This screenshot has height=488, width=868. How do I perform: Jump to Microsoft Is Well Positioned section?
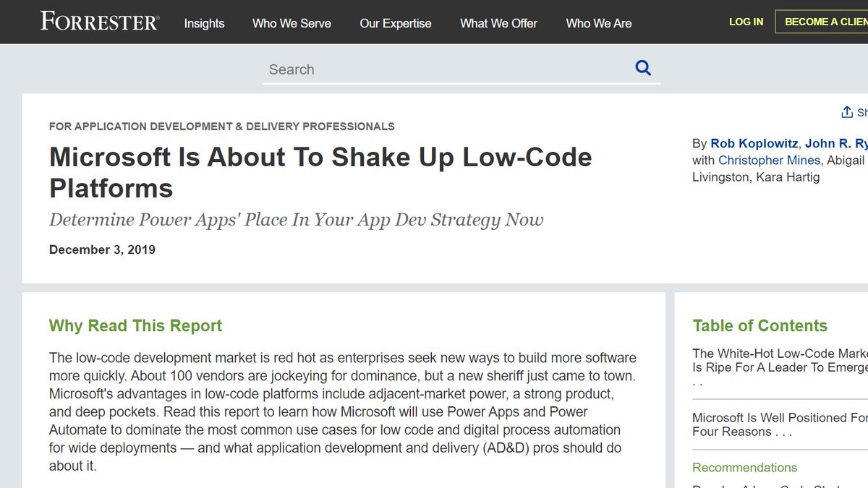(x=780, y=424)
